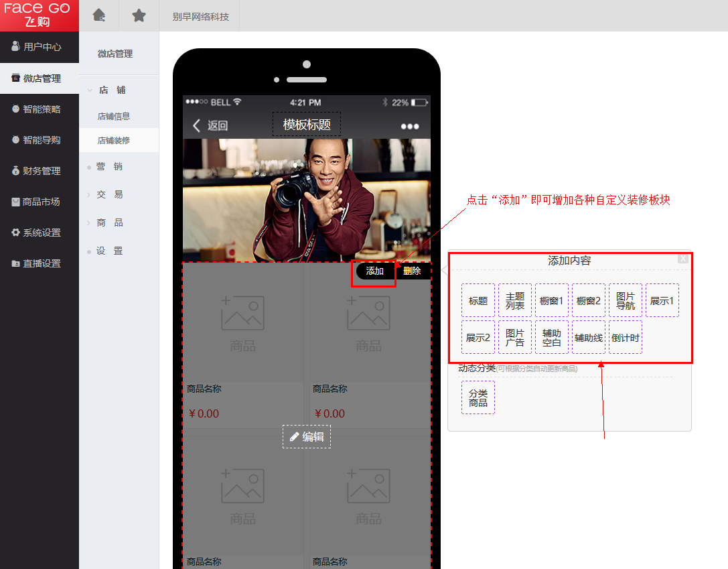Click the 编辑 button with pencil icon
The image size is (728, 569).
(x=307, y=437)
